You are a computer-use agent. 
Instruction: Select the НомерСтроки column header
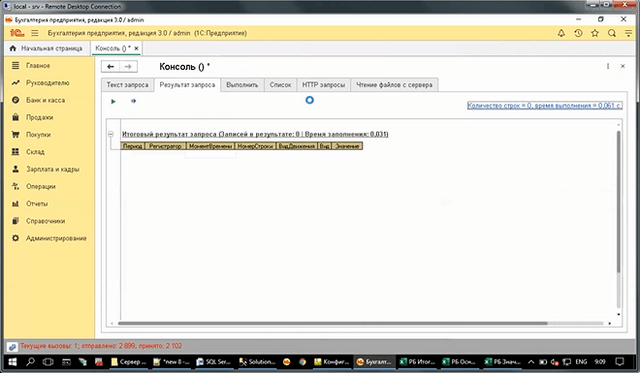point(255,146)
